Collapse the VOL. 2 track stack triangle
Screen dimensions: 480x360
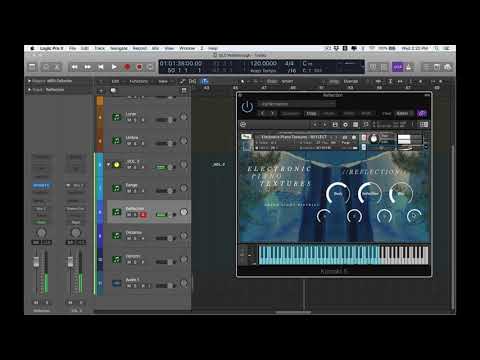[x=108, y=164]
